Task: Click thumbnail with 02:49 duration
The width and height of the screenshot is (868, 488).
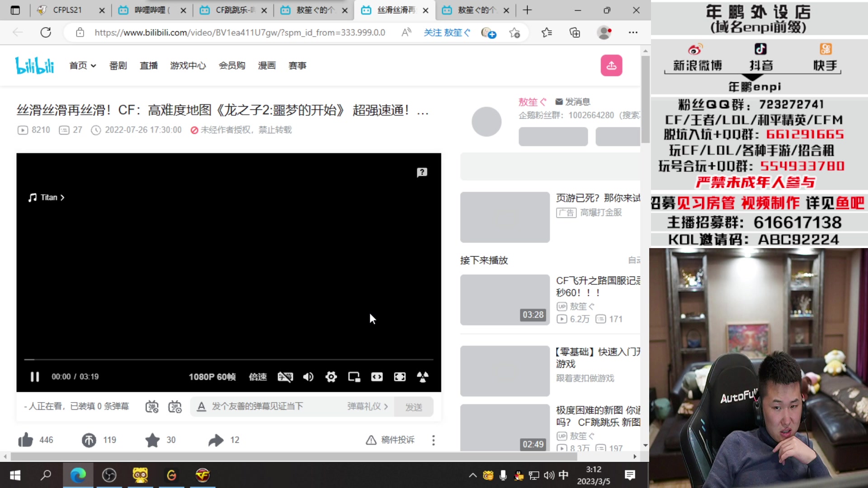Action: (505, 427)
